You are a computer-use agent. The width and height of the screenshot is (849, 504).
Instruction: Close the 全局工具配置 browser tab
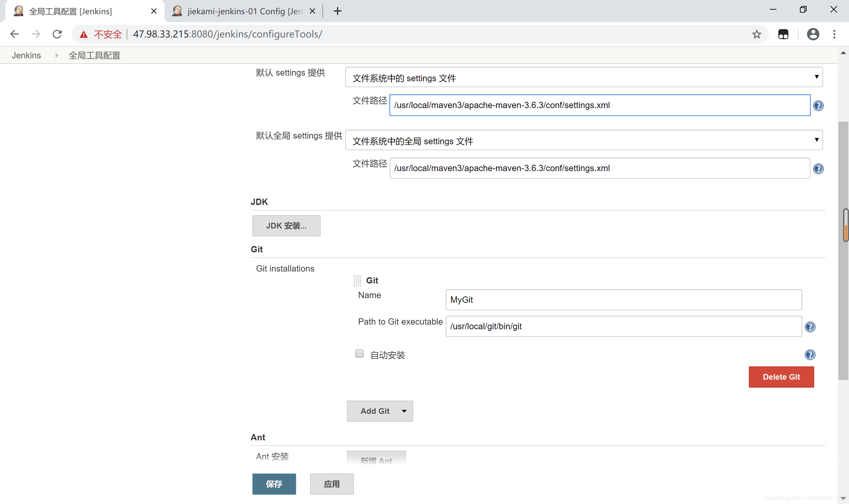point(154,11)
